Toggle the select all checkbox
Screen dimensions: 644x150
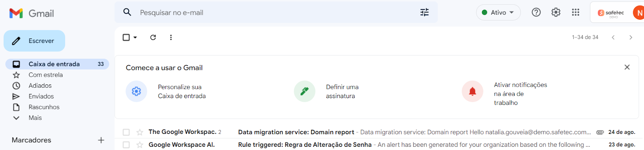pos(126,37)
